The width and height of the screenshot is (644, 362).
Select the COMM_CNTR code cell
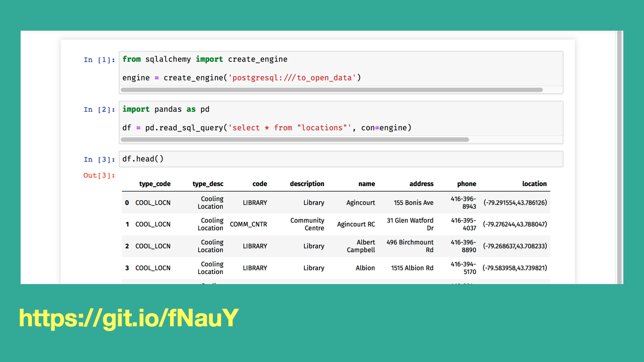pos(249,225)
